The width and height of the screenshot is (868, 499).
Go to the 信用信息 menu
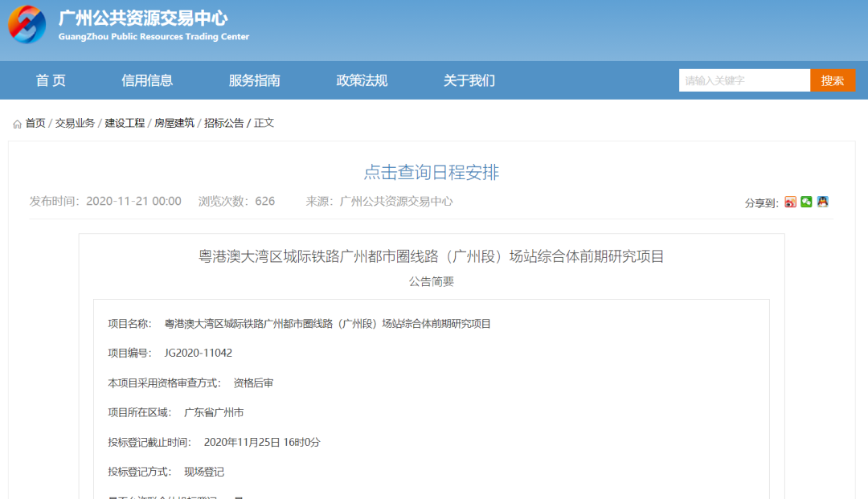[x=147, y=80]
